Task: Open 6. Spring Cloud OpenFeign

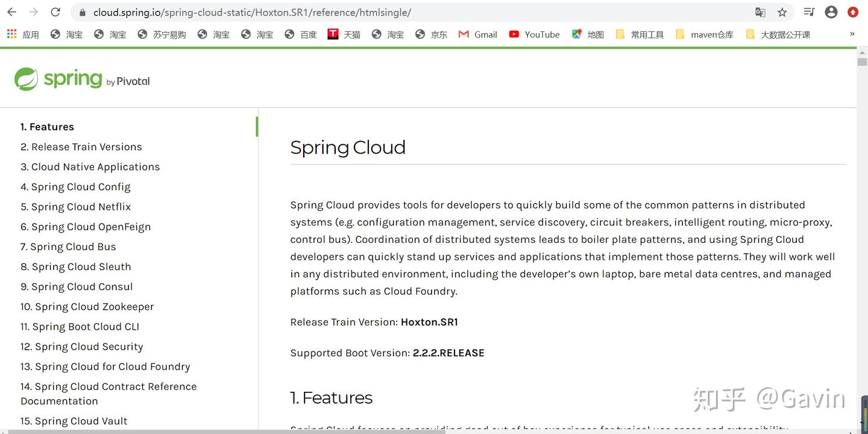Action: (86, 227)
